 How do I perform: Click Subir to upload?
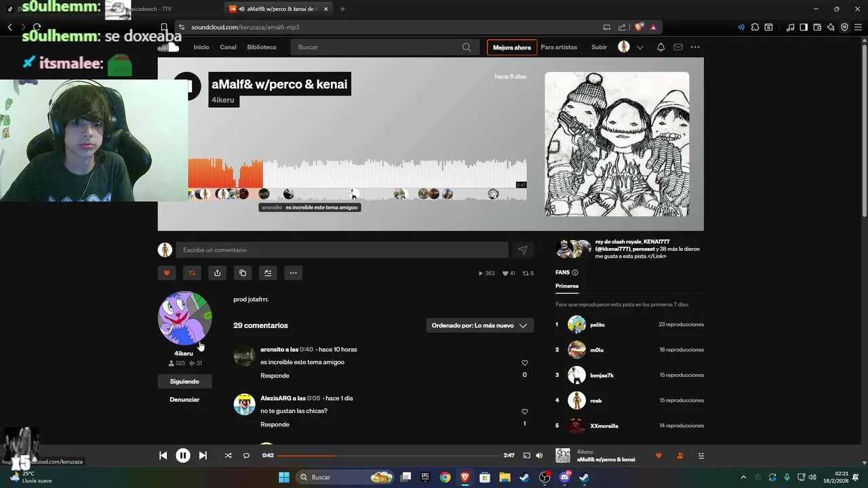[x=599, y=47]
